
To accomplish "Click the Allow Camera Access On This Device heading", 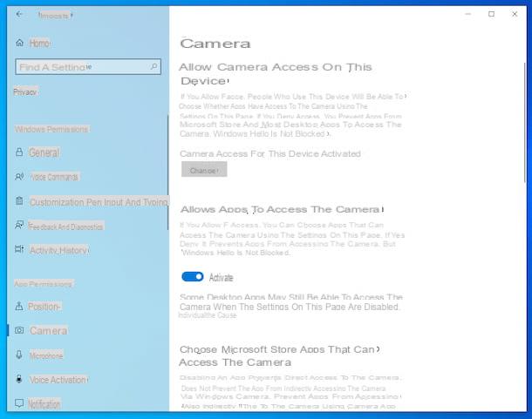I will [x=276, y=74].
